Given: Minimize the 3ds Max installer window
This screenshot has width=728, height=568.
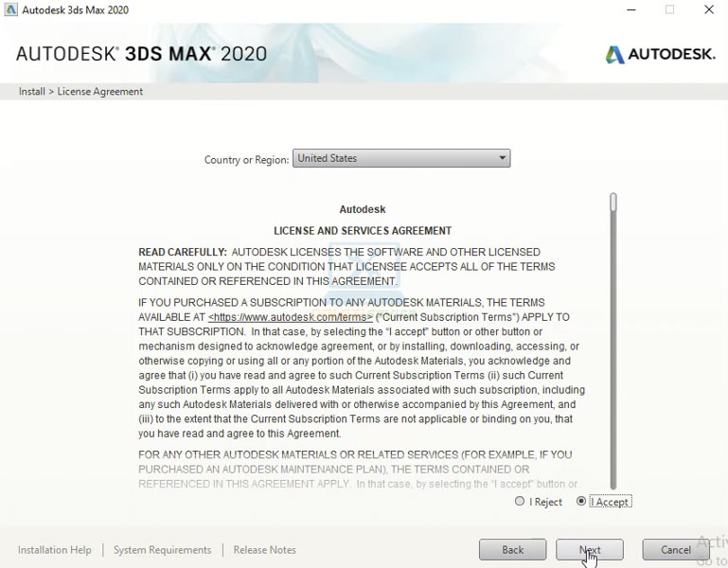Looking at the screenshot, I should pos(631,10).
